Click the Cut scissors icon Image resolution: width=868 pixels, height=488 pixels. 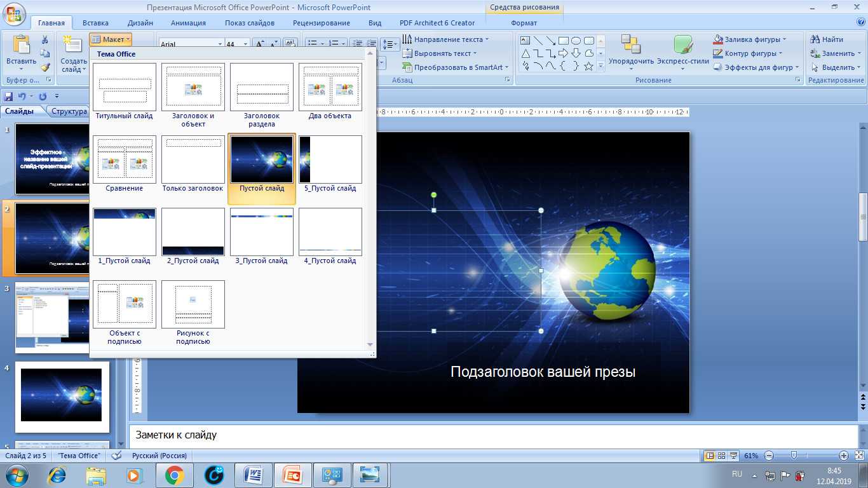point(45,40)
